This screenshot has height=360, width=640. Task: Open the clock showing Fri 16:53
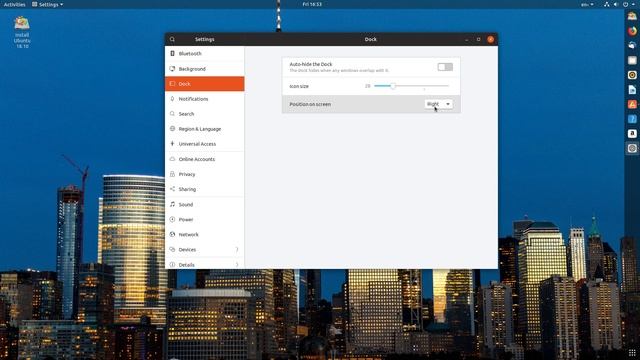point(312,4)
